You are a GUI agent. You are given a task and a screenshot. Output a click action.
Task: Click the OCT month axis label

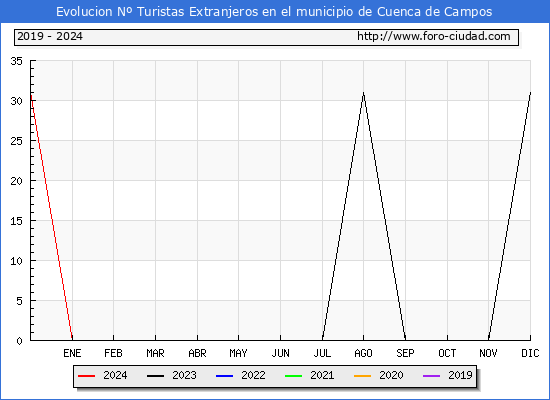[x=447, y=353]
